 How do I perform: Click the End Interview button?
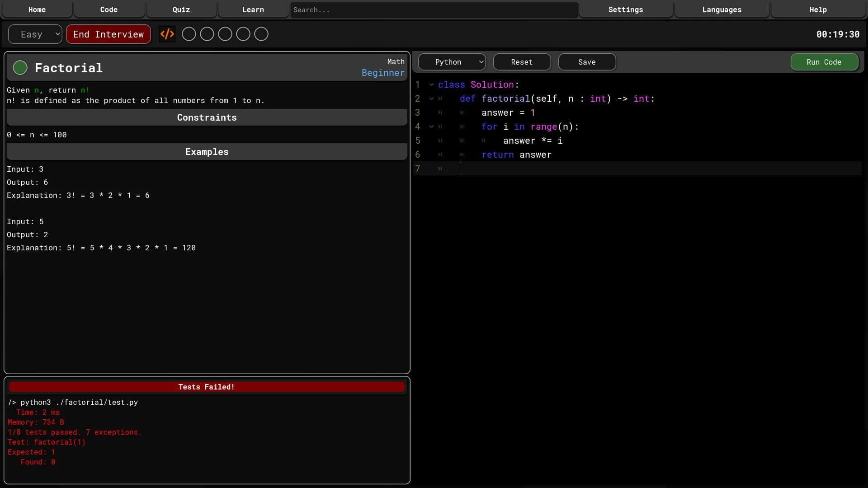click(x=108, y=34)
